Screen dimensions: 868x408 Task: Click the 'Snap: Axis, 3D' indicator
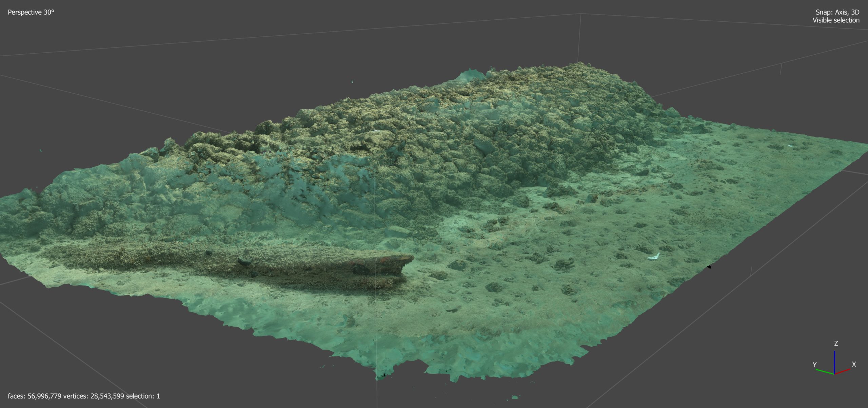click(x=837, y=12)
